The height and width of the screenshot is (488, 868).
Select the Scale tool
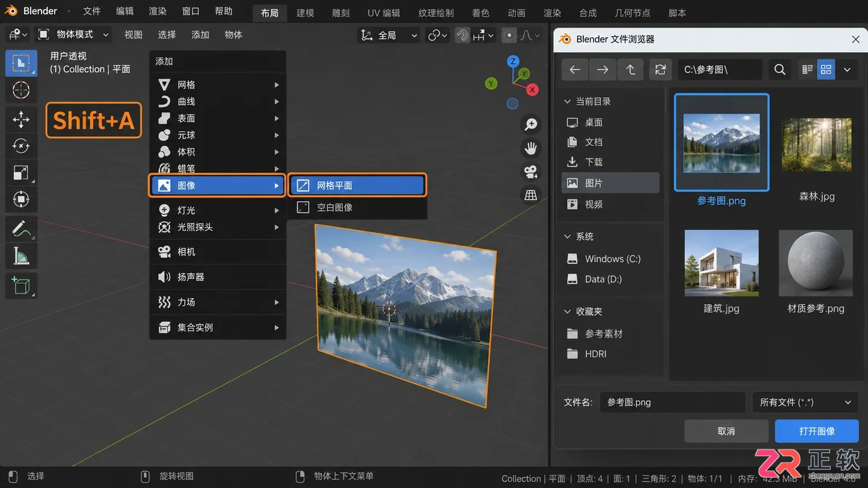click(x=21, y=173)
